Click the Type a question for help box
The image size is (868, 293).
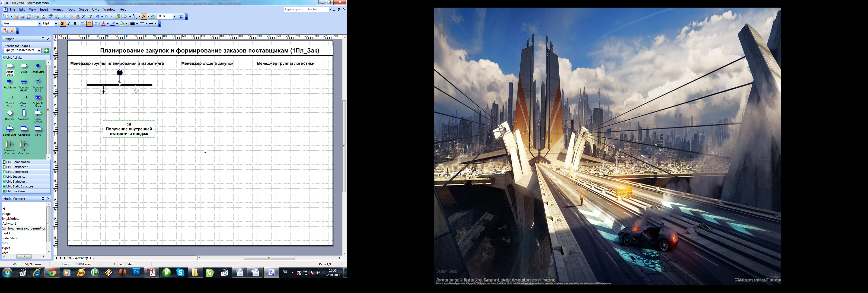click(306, 9)
